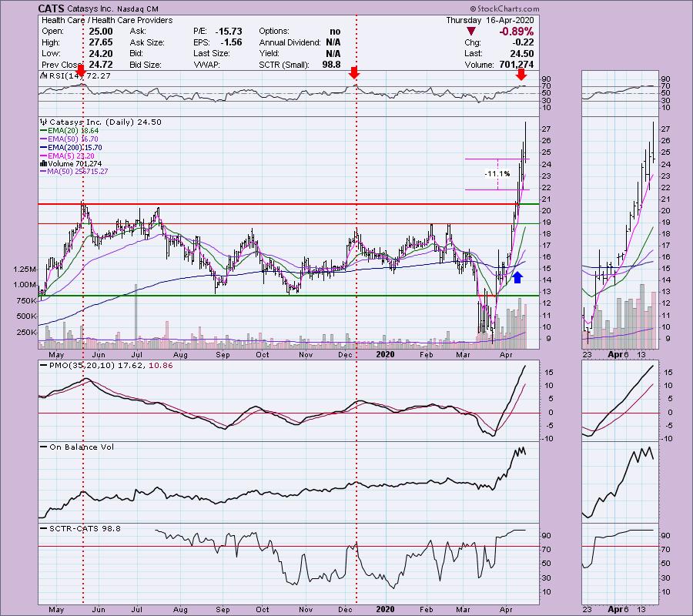Click the Ask Size label
Screen dimensions: 693x616
(x=147, y=42)
